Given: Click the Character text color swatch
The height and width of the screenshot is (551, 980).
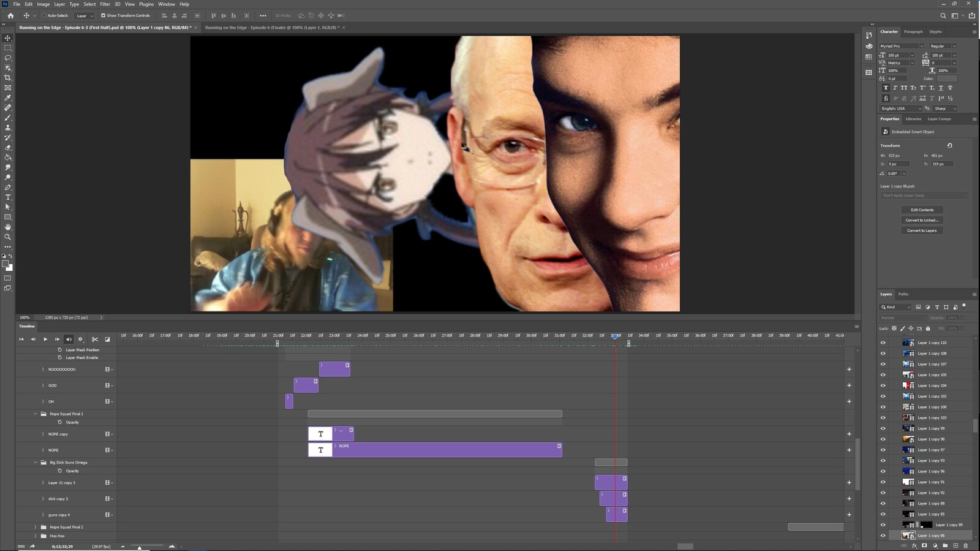Looking at the screenshot, I should click(x=947, y=78).
